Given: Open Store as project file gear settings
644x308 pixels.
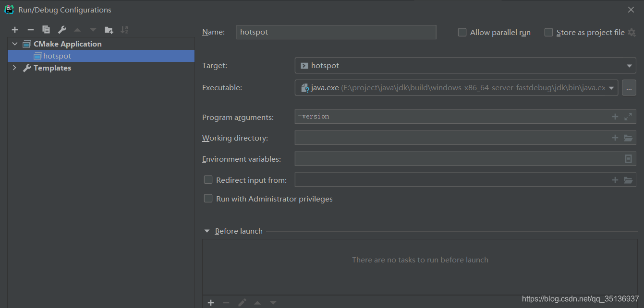Looking at the screenshot, I should 632,32.
